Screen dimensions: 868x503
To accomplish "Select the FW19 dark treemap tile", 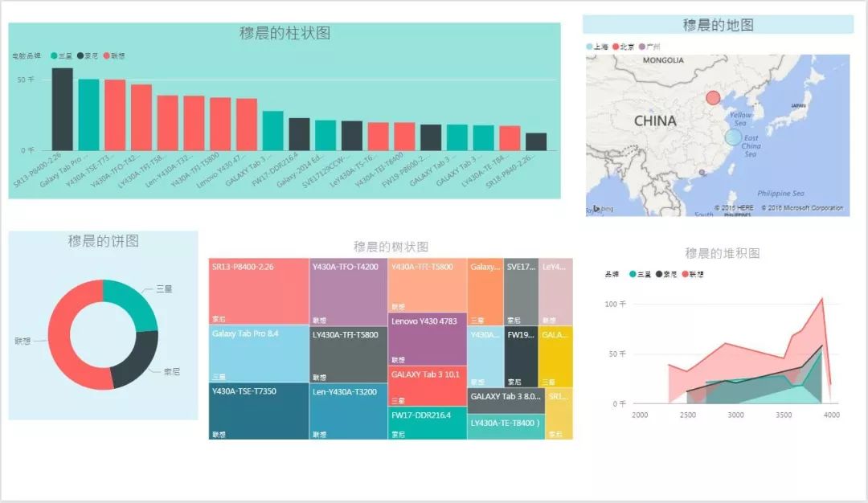I will tap(521, 357).
